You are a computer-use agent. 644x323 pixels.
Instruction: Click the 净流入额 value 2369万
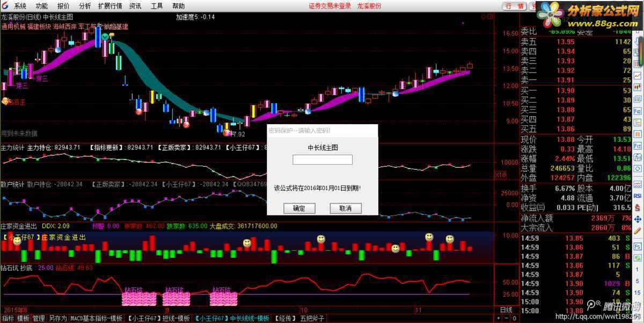pyautogui.click(x=603, y=218)
